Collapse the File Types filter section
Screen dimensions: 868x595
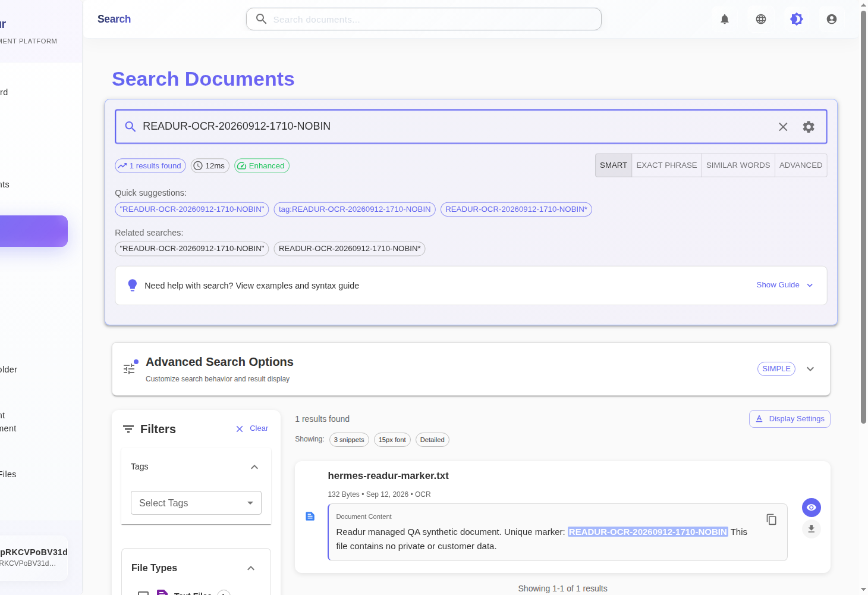pyautogui.click(x=251, y=568)
